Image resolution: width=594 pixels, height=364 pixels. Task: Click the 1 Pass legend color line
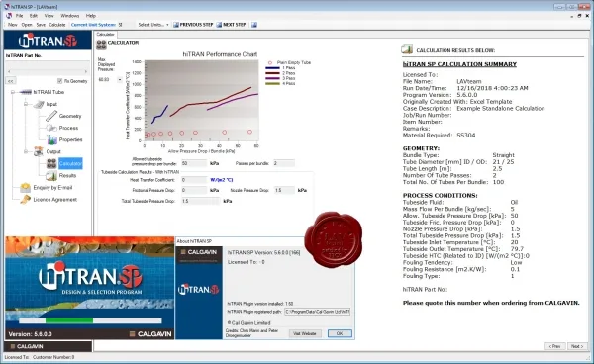273,67
